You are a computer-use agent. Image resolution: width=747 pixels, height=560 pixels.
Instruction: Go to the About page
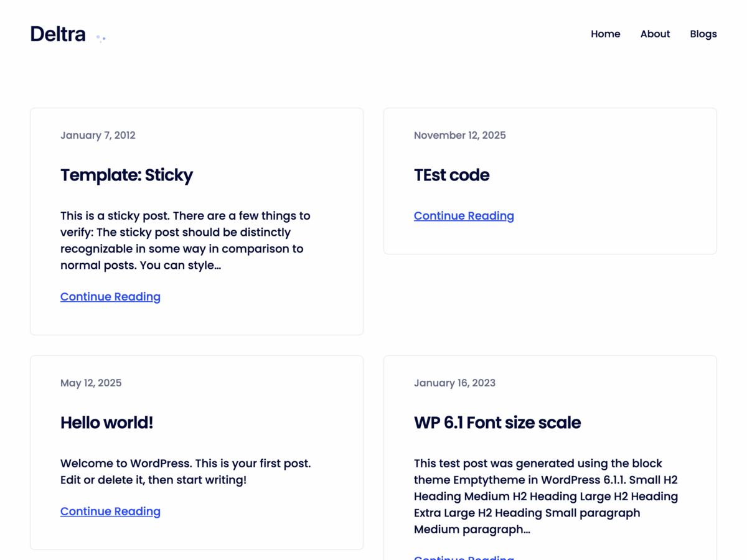(x=655, y=34)
